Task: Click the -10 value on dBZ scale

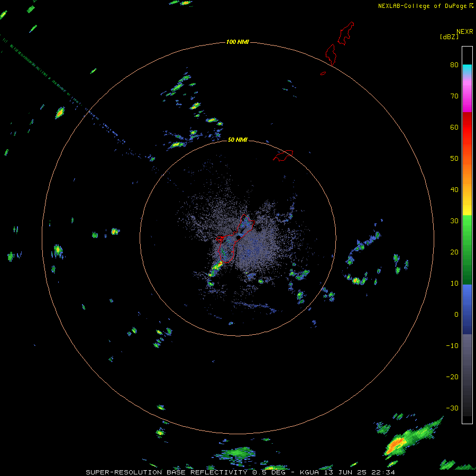Action: coord(452,346)
